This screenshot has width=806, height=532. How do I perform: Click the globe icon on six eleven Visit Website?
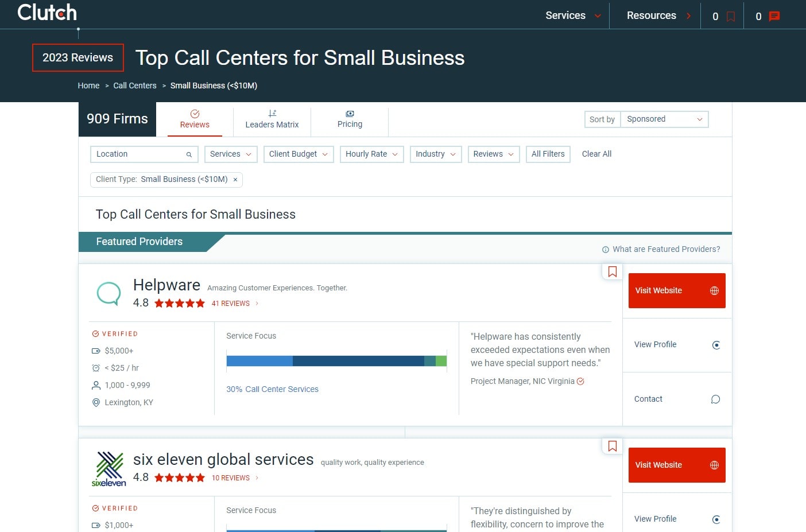pyautogui.click(x=714, y=465)
